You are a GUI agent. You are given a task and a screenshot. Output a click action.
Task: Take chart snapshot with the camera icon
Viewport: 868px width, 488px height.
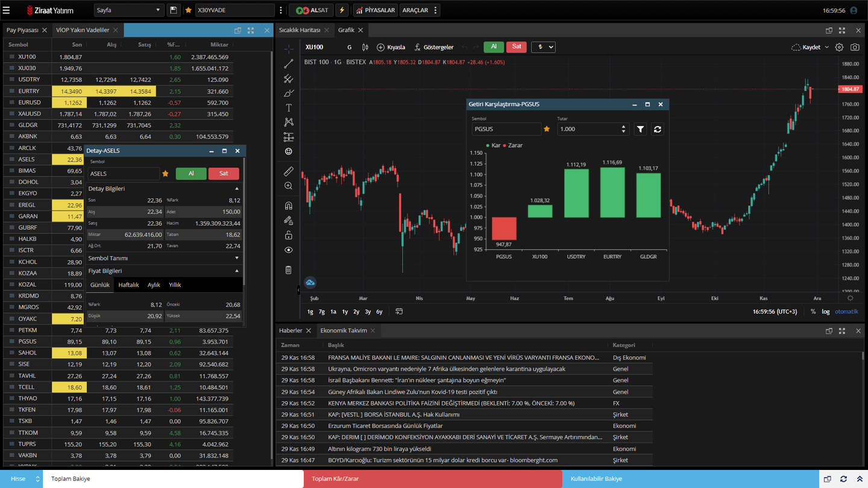(855, 46)
